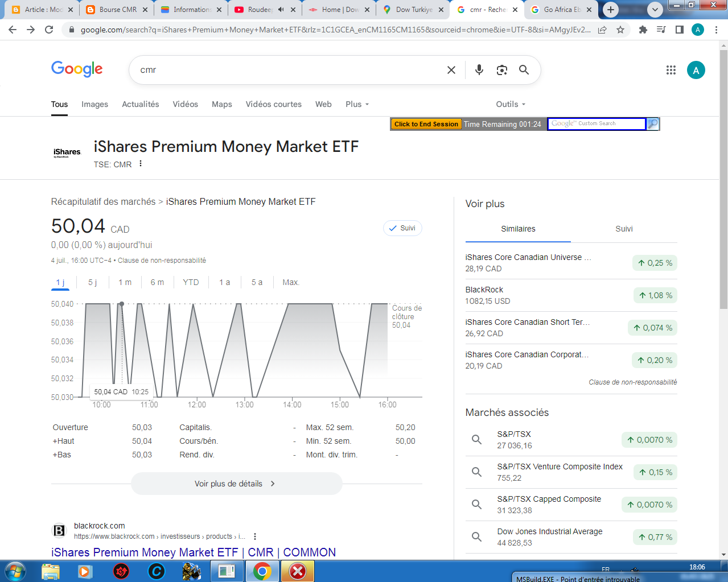Click the browser forward arrow
This screenshot has height=582, width=728.
click(x=31, y=30)
